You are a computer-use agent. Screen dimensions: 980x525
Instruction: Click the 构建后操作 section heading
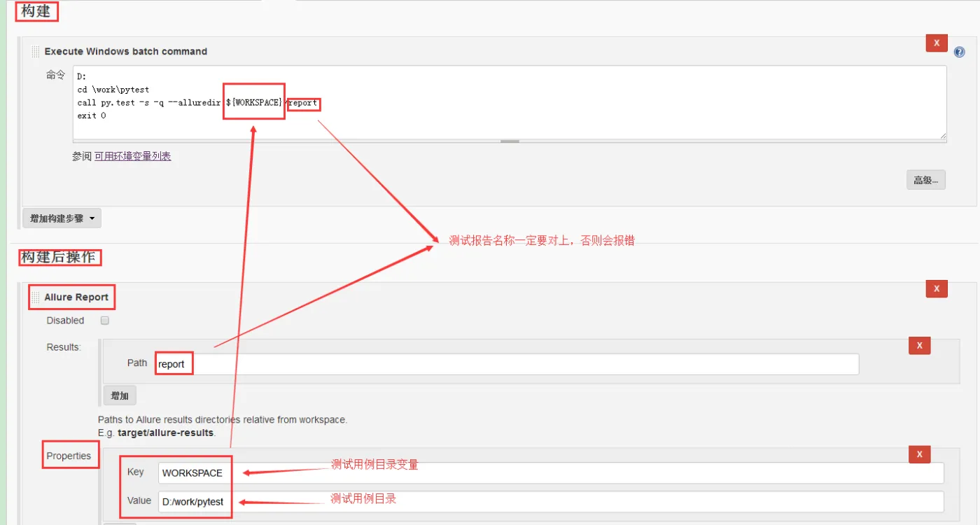point(58,257)
